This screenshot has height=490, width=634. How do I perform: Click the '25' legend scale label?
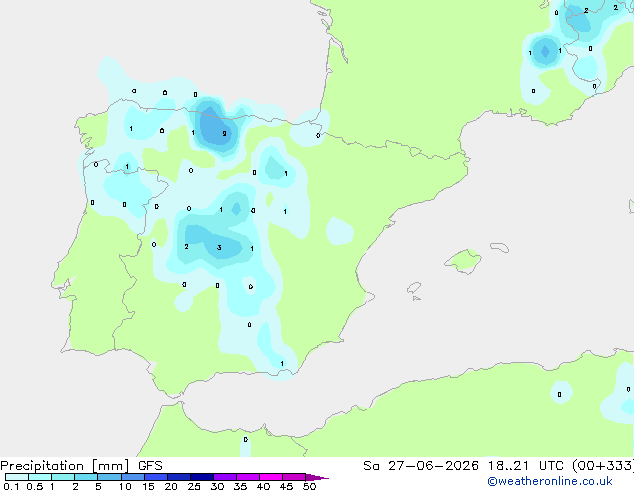tap(194, 486)
